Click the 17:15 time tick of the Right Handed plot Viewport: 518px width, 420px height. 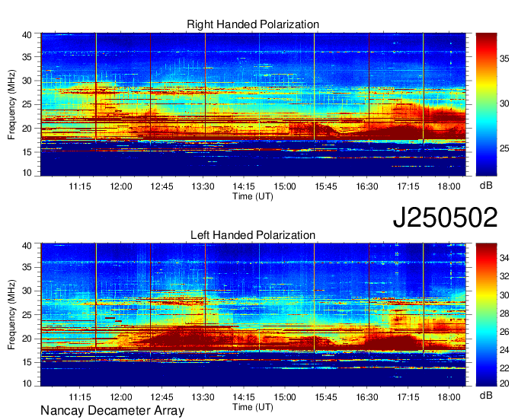[x=408, y=186]
